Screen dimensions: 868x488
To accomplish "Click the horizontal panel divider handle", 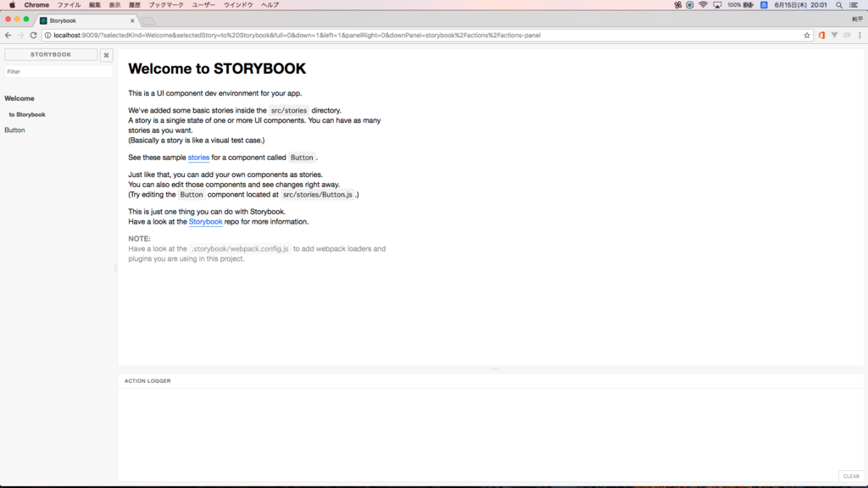I will click(495, 369).
